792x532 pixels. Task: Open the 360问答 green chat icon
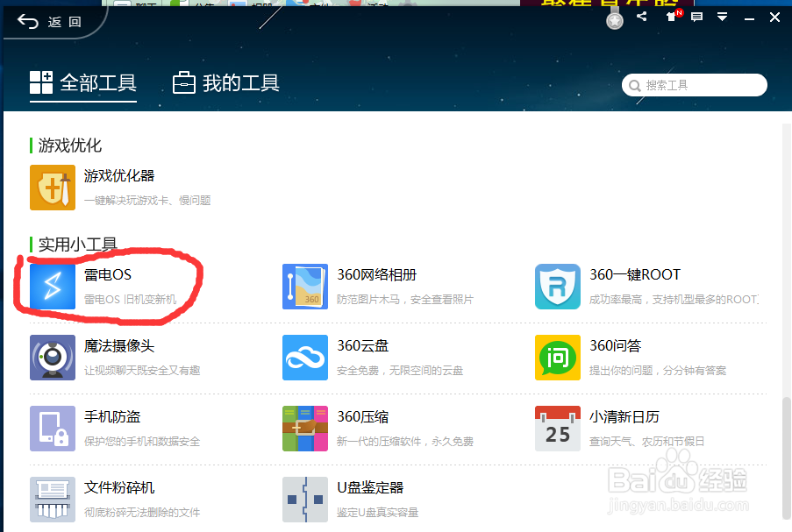click(x=558, y=358)
